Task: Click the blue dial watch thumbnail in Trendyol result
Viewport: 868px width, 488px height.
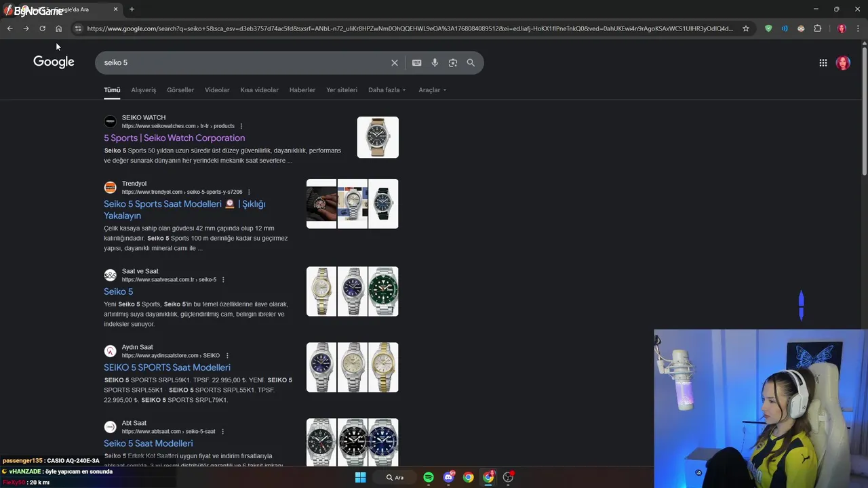Action: pyautogui.click(x=383, y=203)
